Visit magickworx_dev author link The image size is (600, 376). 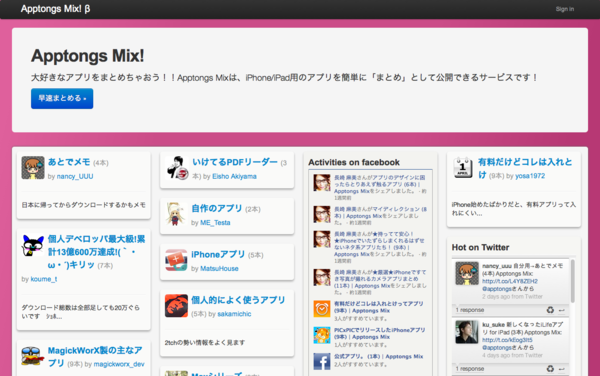(x=119, y=364)
